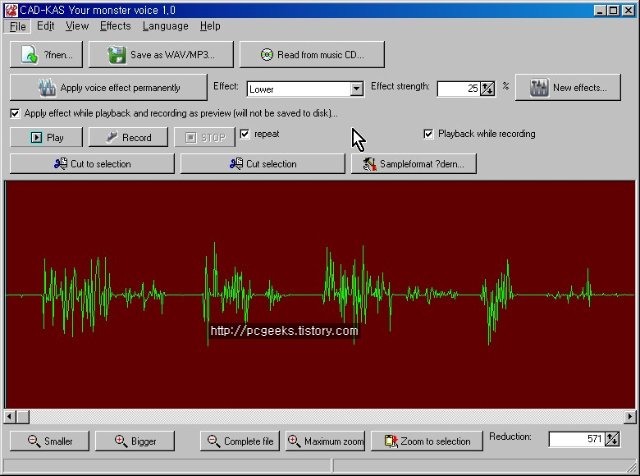Click Cut to selection button
Image resolution: width=640 pixels, height=476 pixels.
point(92,164)
